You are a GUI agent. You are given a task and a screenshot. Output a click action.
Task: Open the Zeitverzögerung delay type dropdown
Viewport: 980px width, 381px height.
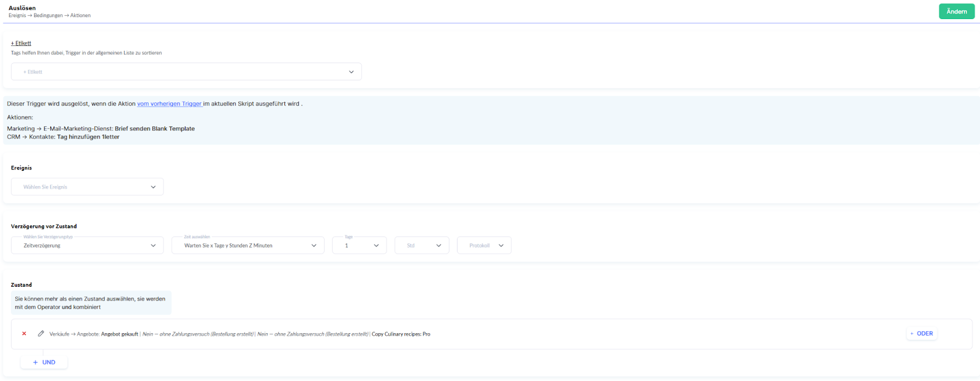[80, 246]
